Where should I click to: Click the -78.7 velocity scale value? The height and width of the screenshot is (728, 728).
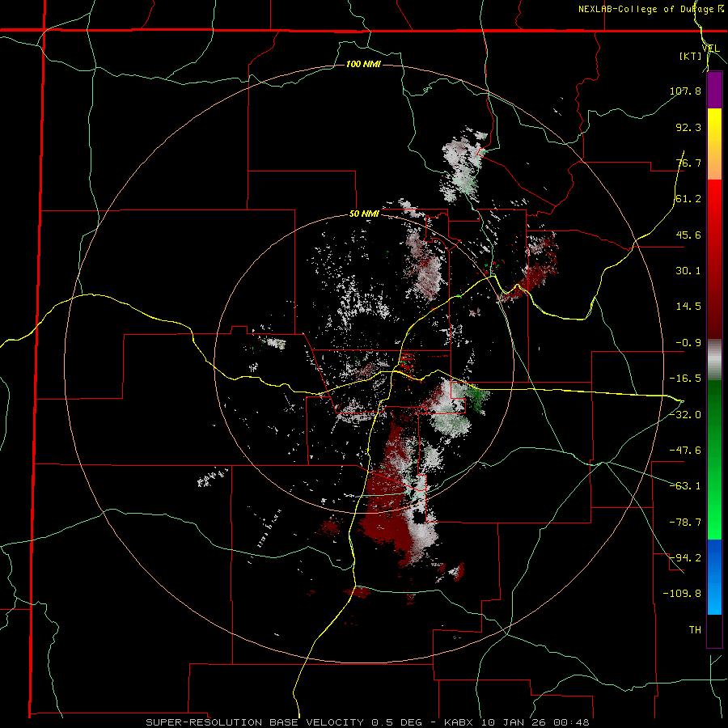685,523
